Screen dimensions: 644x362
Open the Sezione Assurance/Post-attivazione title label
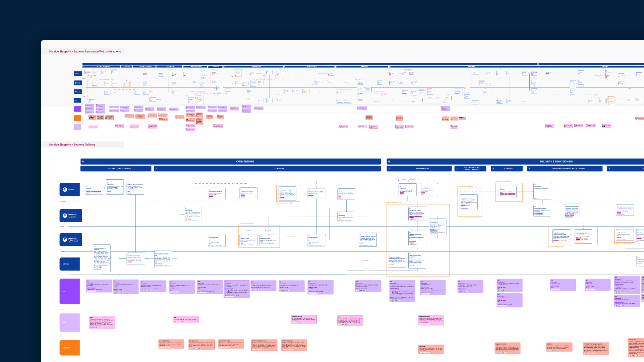click(x=85, y=52)
